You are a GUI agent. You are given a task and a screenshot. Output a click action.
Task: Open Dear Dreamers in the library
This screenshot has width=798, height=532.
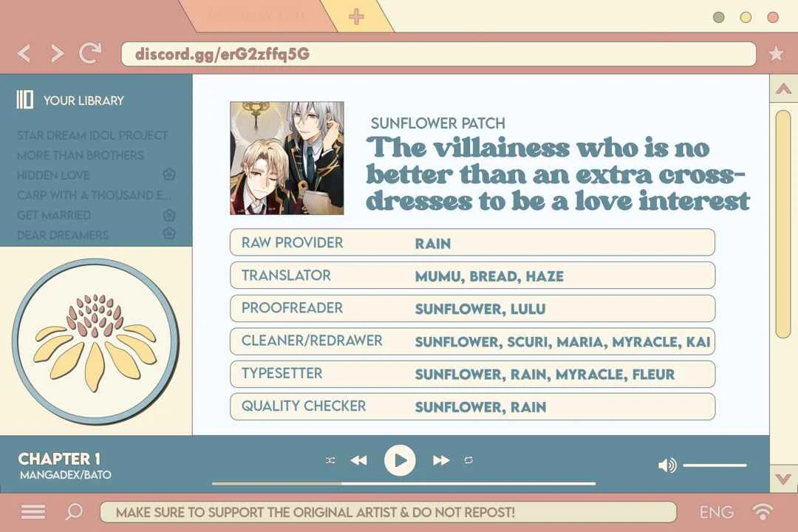[x=63, y=235]
